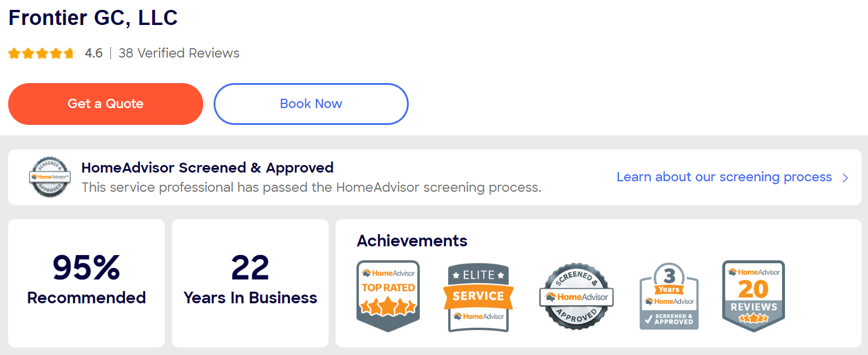
Task: Open Learn about our screening process link
Action: pos(724,177)
